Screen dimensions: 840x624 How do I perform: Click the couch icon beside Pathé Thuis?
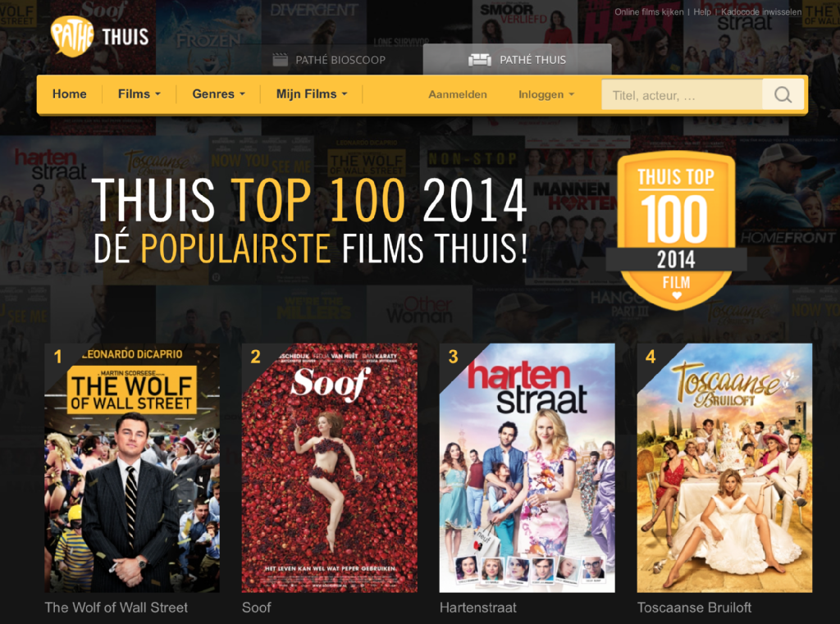click(x=479, y=60)
